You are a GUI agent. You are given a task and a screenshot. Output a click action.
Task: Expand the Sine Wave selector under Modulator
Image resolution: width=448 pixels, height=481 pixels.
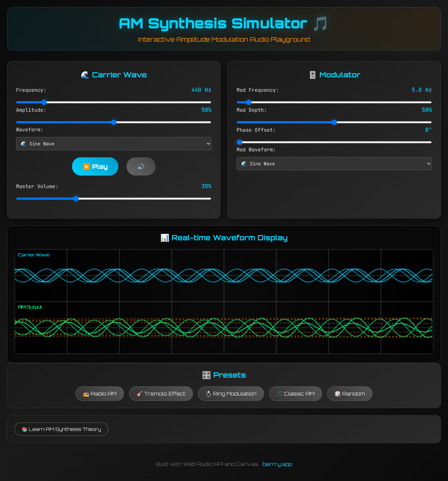pos(334,164)
